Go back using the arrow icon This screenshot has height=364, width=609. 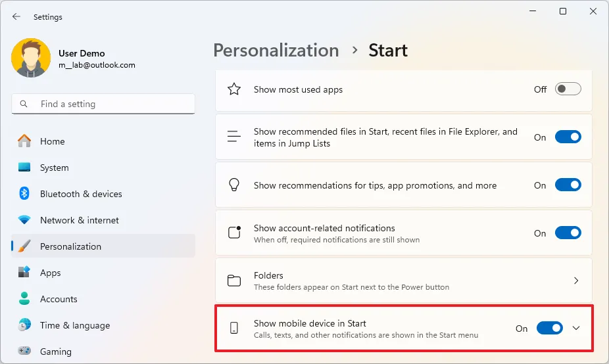16,16
